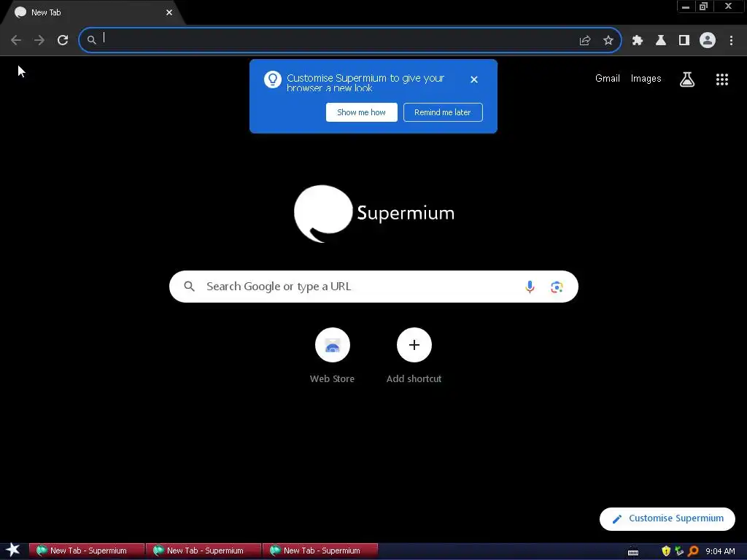747x560 pixels.
Task: Open the Google apps grid
Action: (722, 79)
